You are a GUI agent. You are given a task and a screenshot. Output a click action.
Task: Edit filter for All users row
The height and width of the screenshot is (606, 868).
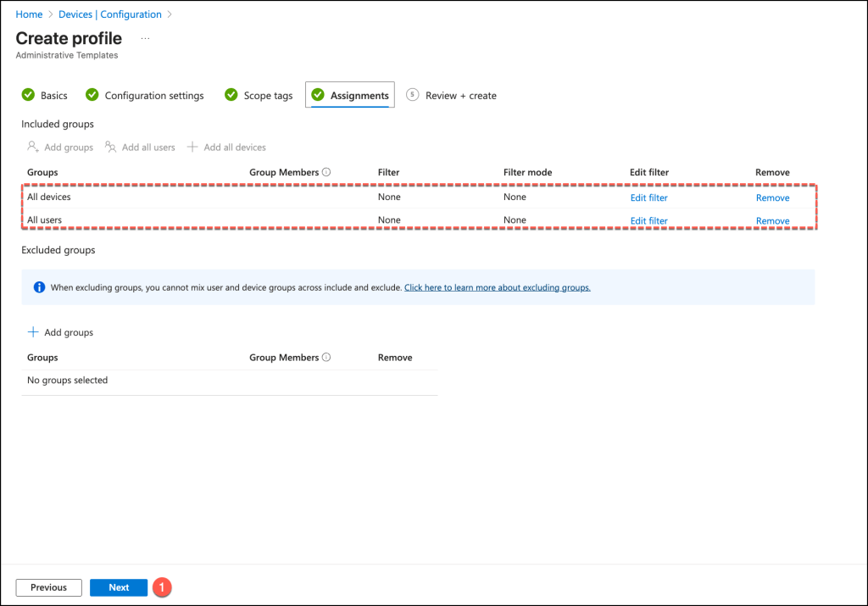[x=648, y=220]
